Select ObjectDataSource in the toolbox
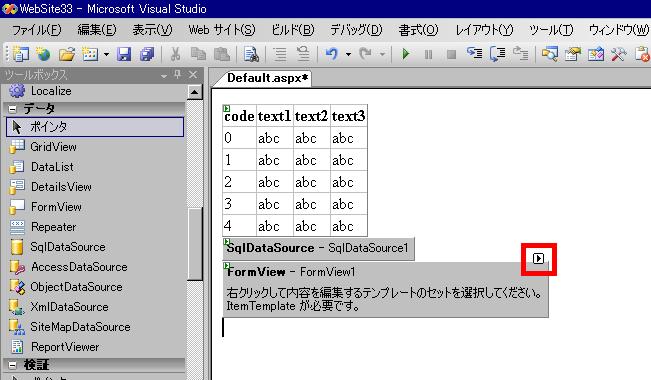Image resolution: width=651 pixels, height=380 pixels. pyautogui.click(x=66, y=287)
